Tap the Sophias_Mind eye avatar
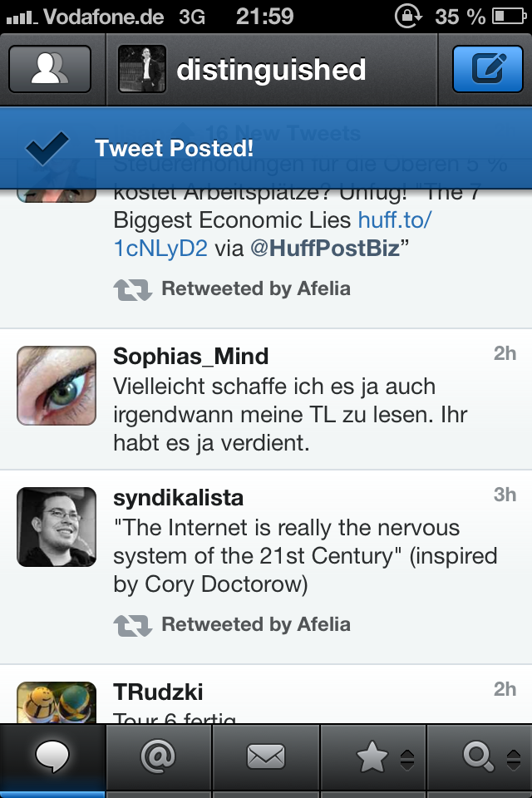Viewport: 532px width, 798px height. click(x=57, y=386)
